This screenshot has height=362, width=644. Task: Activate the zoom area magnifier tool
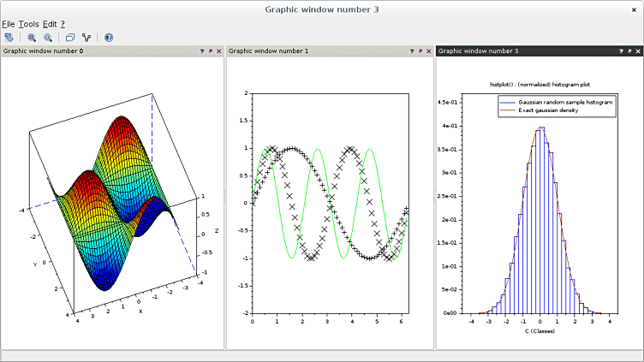32,38
